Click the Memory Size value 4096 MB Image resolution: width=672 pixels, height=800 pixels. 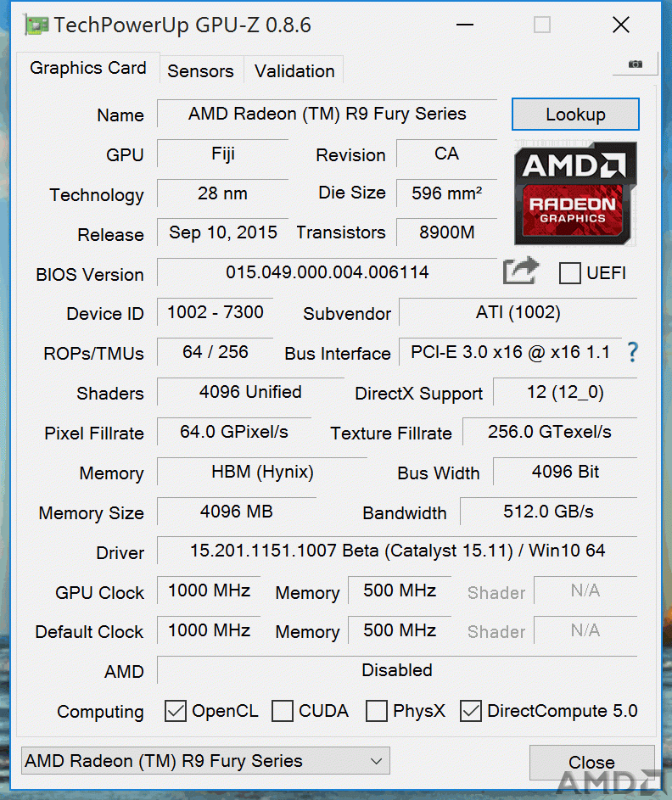pyautogui.click(x=237, y=512)
